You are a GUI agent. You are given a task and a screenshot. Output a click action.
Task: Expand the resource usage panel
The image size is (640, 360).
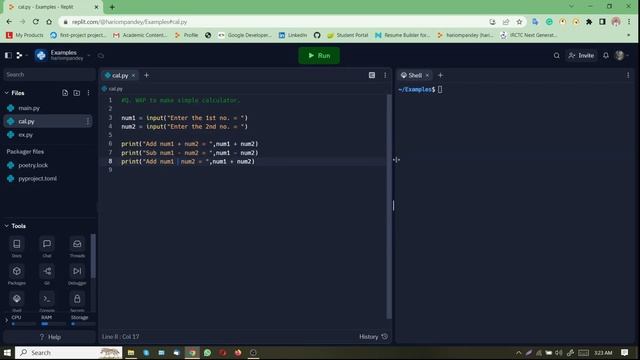click(x=7, y=320)
